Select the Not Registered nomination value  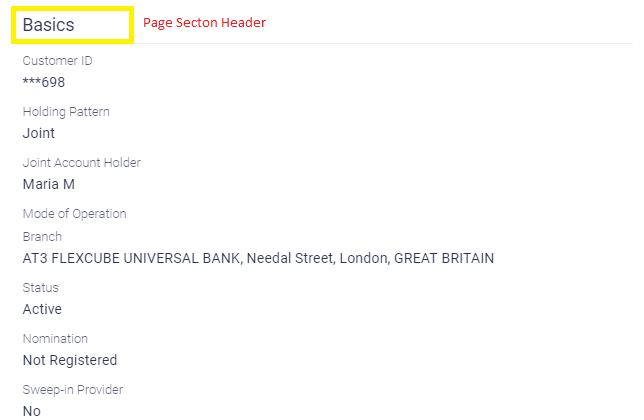tap(70, 360)
